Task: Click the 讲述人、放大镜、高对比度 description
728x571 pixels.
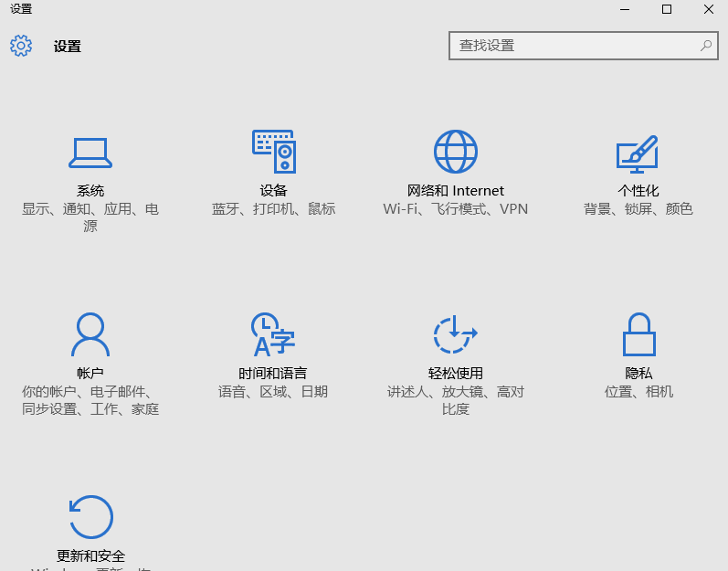Action: [x=456, y=400]
